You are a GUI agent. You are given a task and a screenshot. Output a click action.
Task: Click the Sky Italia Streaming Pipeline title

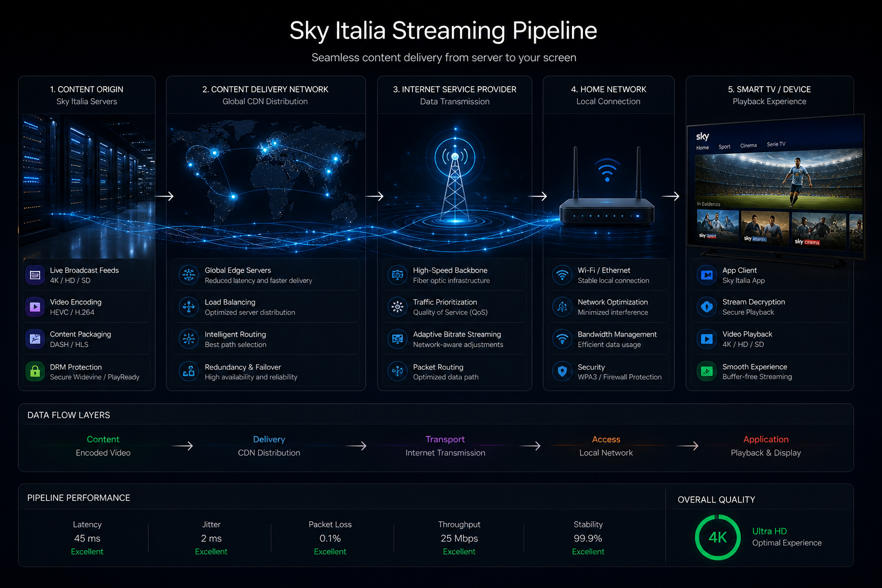point(443,30)
